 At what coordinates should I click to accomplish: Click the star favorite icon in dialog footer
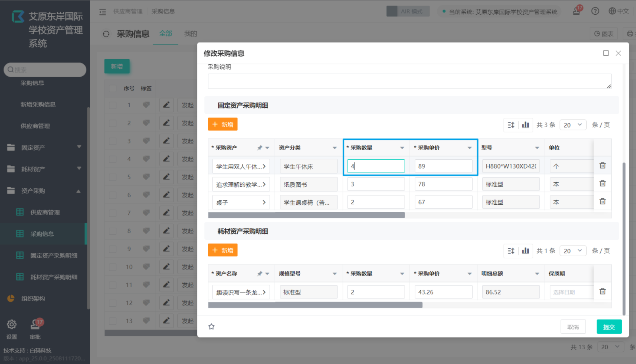tap(211, 327)
